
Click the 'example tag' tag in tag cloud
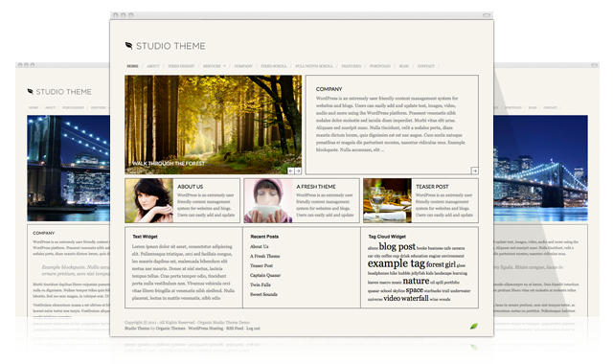[x=396, y=263]
